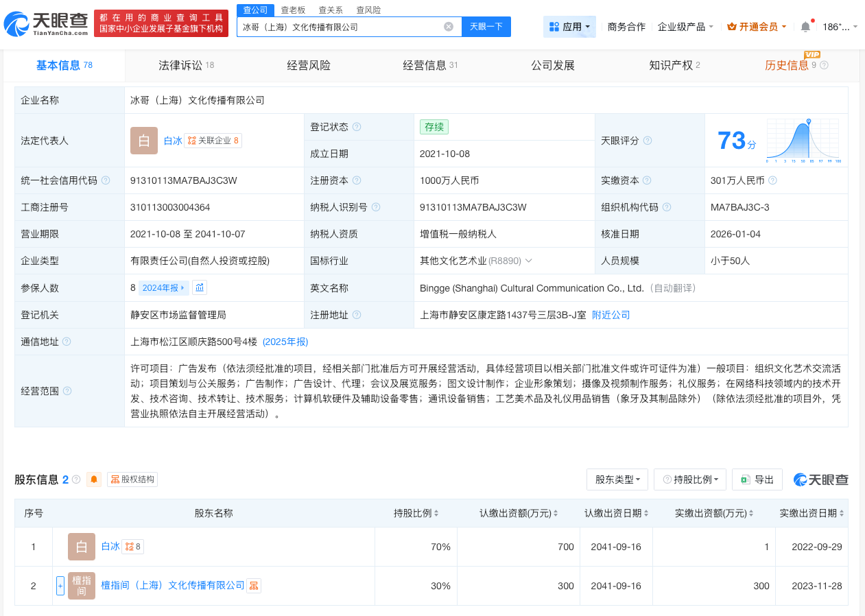
Task: Open the 企业级产品 dropdown
Action: coord(685,27)
